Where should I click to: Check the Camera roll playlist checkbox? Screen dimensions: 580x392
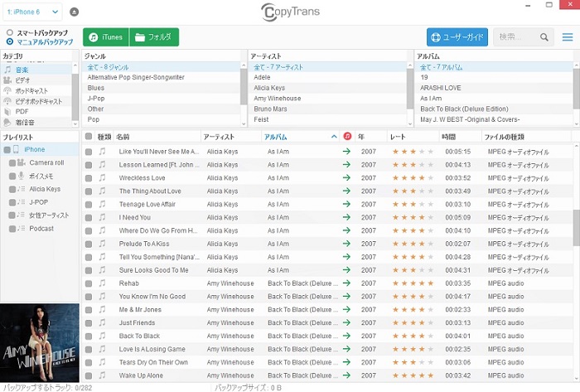pyautogui.click(x=12, y=162)
